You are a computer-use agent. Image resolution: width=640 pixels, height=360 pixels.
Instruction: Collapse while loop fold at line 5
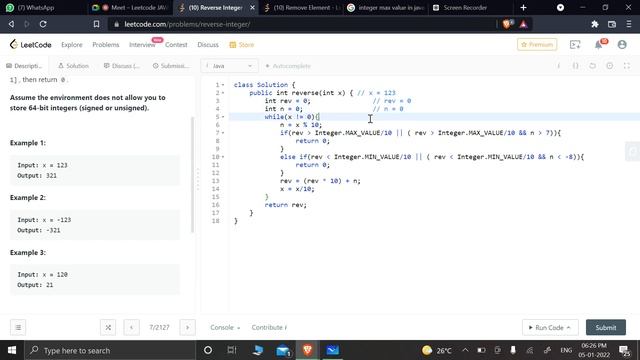pos(223,117)
